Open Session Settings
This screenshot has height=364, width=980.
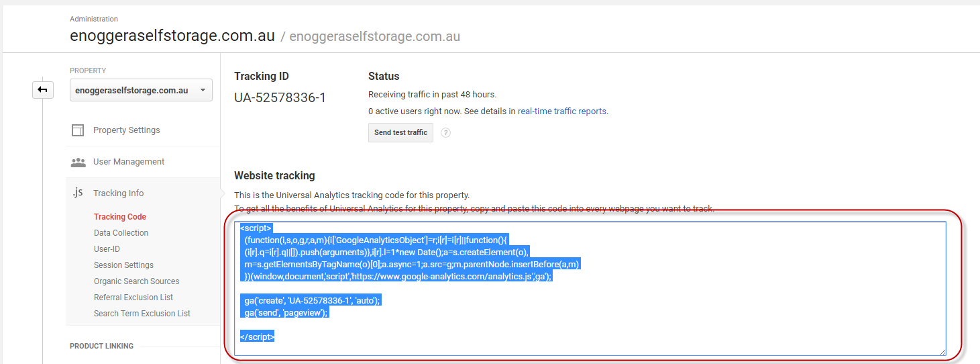point(124,265)
